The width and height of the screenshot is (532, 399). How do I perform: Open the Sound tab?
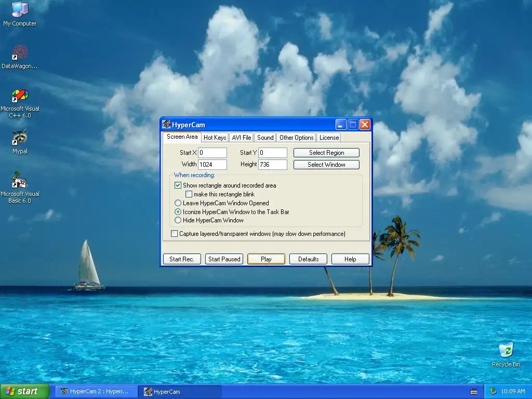(265, 137)
